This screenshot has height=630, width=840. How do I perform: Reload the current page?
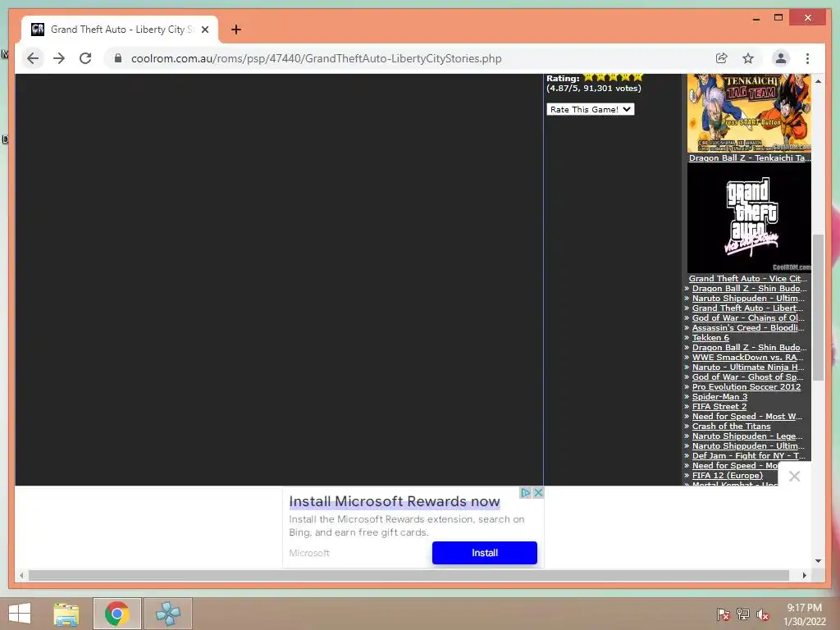pyautogui.click(x=85, y=58)
